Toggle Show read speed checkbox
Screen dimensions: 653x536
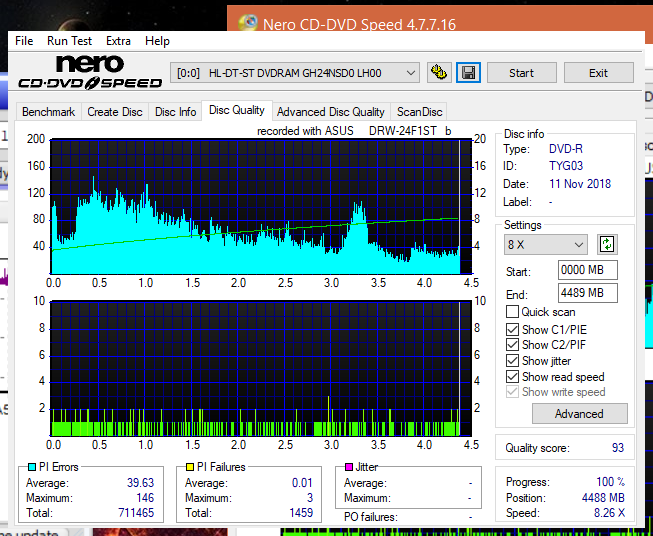click(x=512, y=376)
